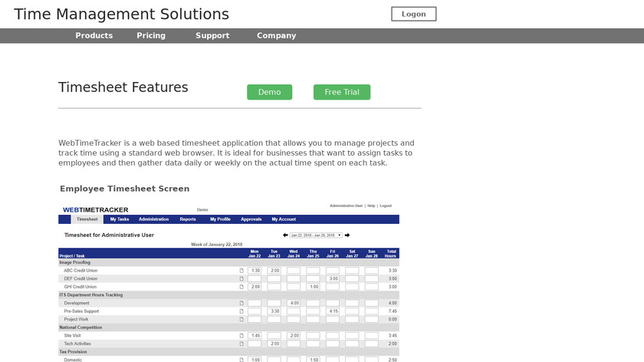This screenshot has height=362, width=644.
Task: Open the Reports tab
Action: 188,219
